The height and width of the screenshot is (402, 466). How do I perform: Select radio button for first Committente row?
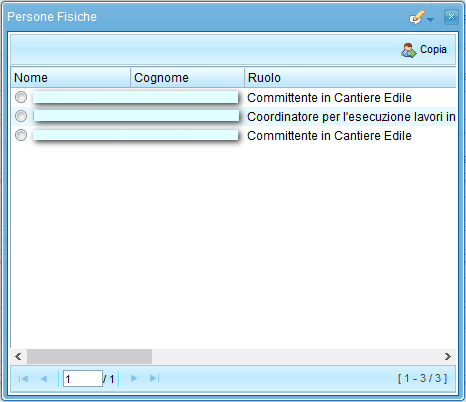pos(21,97)
